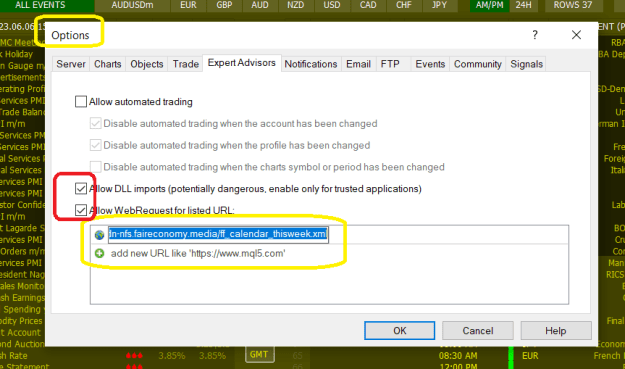
Task: Filter calendar by USD currency
Action: coord(332,5)
